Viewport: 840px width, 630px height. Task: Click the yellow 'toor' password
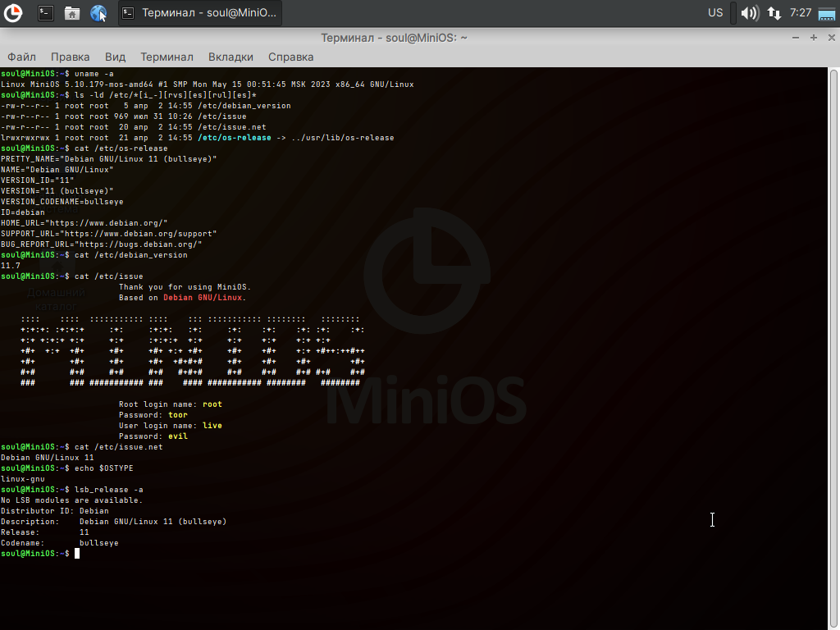pos(178,415)
